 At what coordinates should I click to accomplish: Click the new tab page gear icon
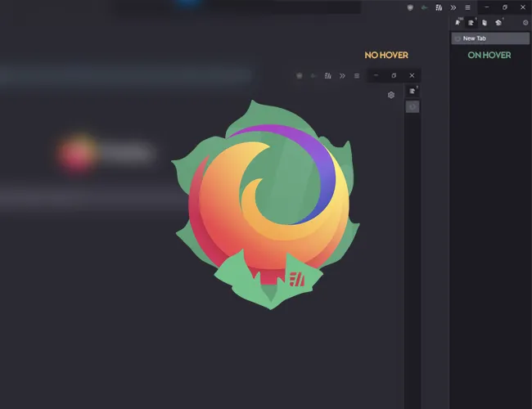[391, 95]
